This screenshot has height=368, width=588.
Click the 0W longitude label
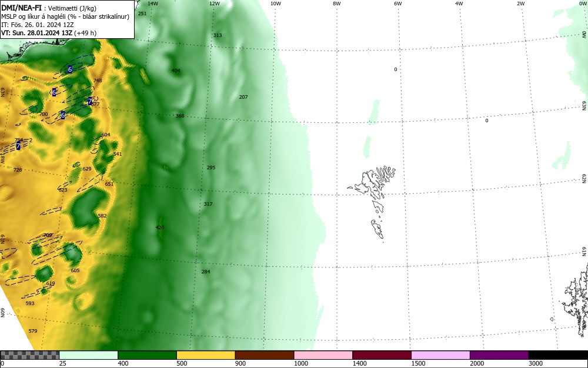click(583, 4)
